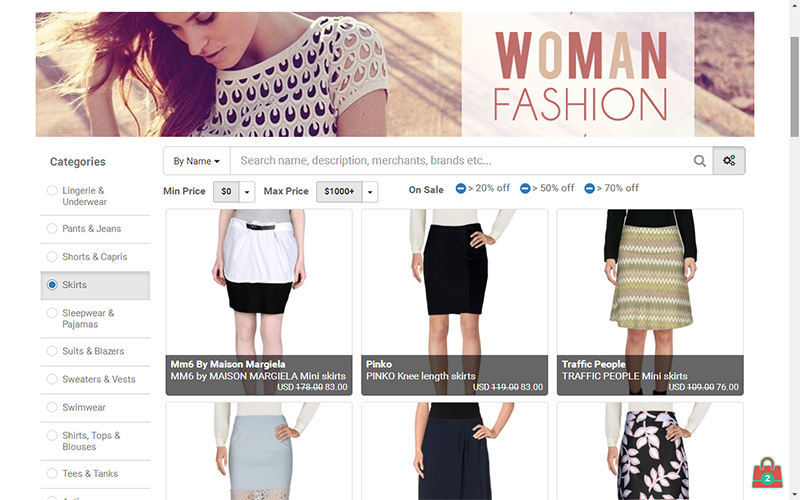Open Min Price dropdown arrow
Viewport: 800px width, 500px height.
point(247,192)
